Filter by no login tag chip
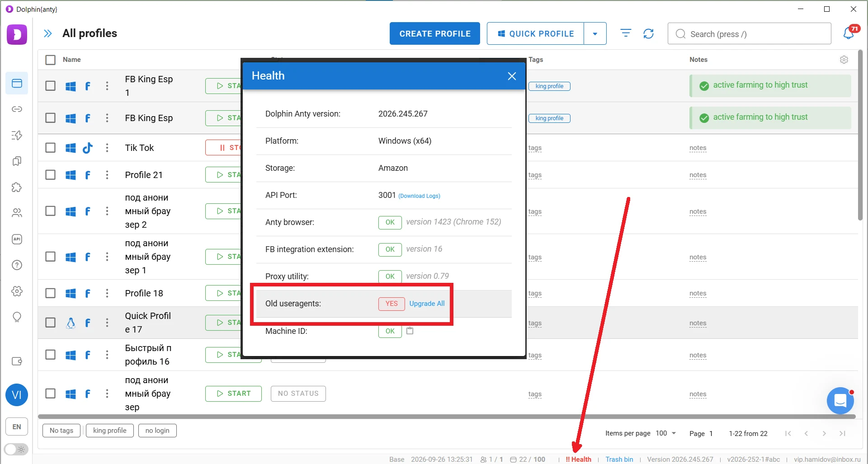The height and width of the screenshot is (464, 868). 157,431
